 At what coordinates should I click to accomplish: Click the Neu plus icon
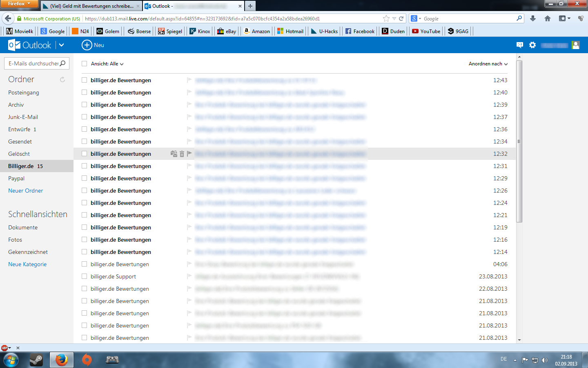87,45
